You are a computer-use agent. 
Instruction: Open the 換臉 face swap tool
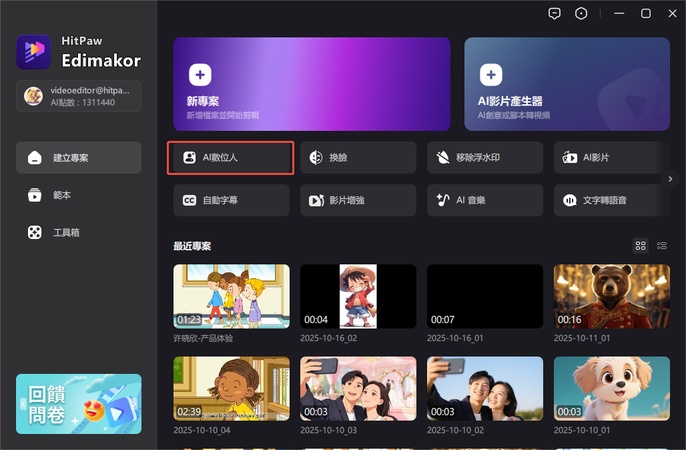coord(357,158)
